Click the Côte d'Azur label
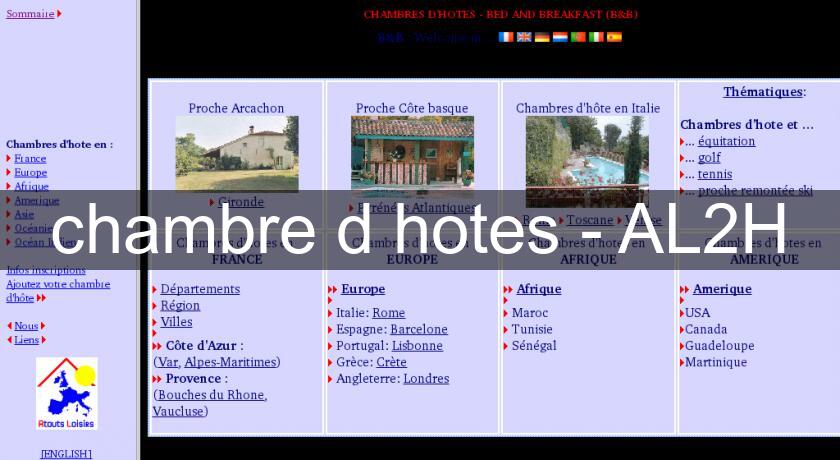Screen dimensions: 840x460 tap(201, 346)
